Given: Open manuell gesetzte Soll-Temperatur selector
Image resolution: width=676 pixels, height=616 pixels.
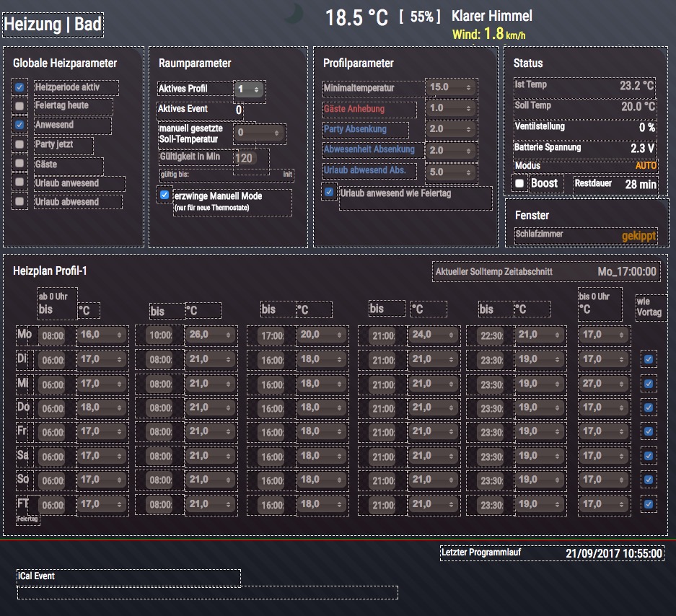Looking at the screenshot, I should [x=259, y=133].
